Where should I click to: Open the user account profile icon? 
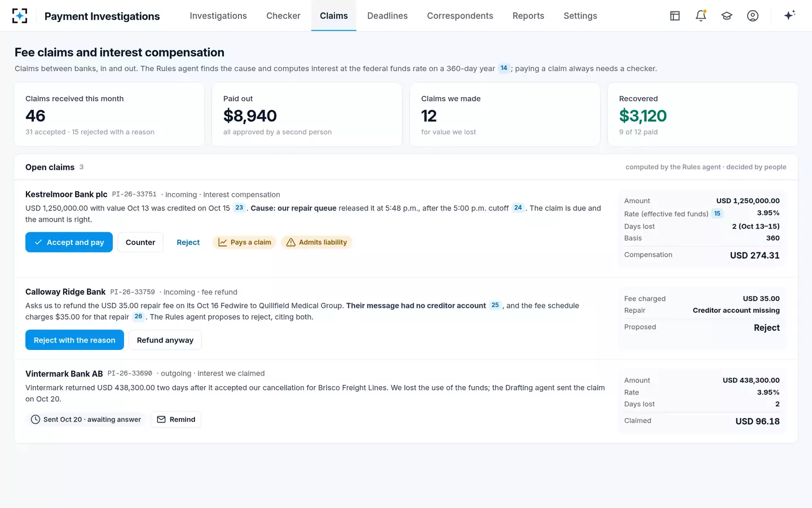point(753,16)
